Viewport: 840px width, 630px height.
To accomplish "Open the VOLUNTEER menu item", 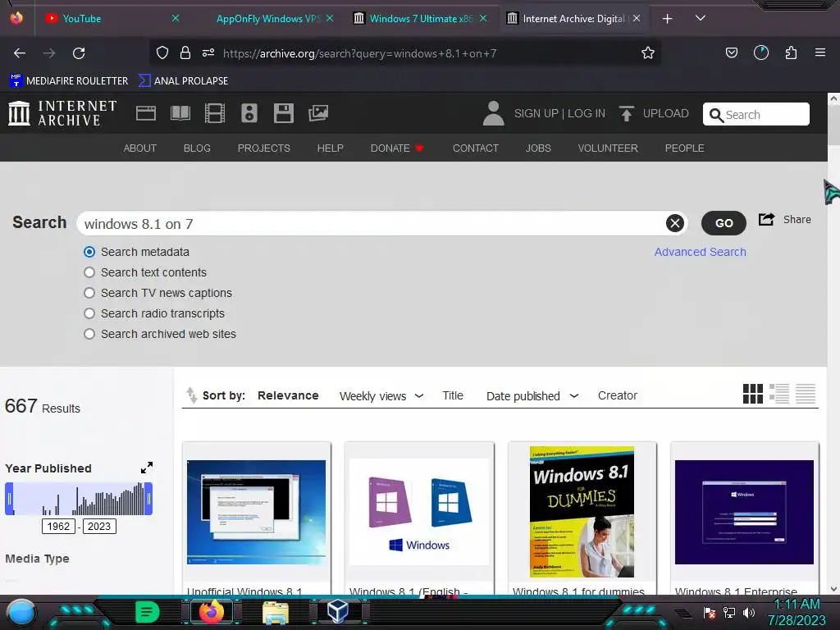I will click(608, 148).
